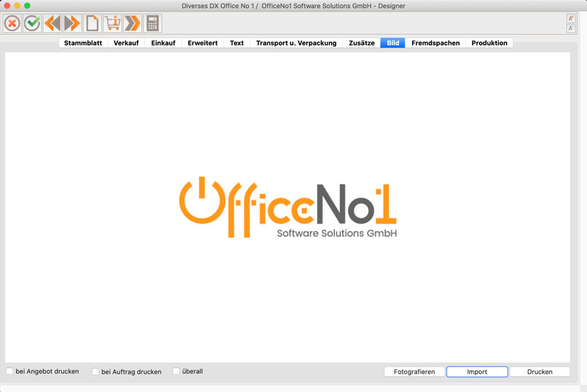The height and width of the screenshot is (392, 587).
Task: Close the window with red button
Action: point(7,6)
